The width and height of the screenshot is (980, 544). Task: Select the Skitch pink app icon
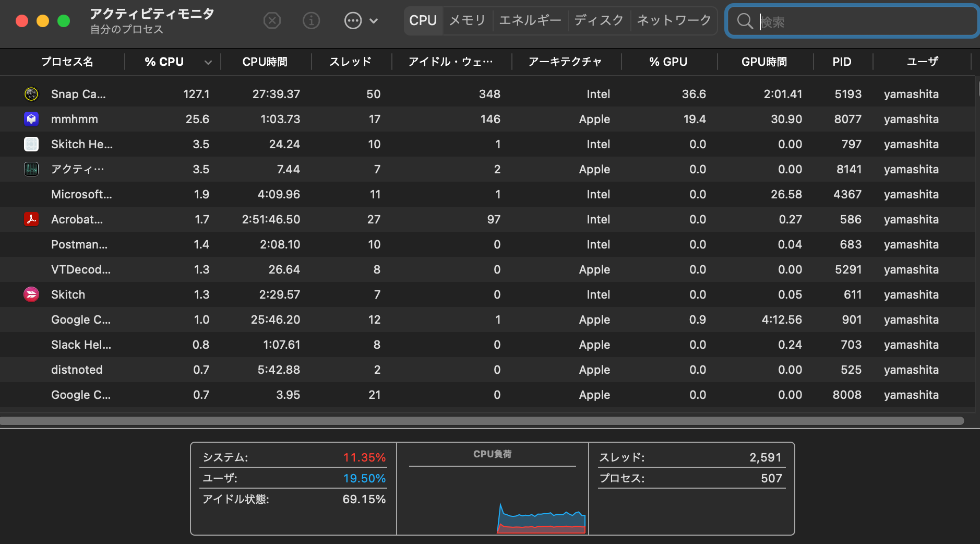click(31, 294)
